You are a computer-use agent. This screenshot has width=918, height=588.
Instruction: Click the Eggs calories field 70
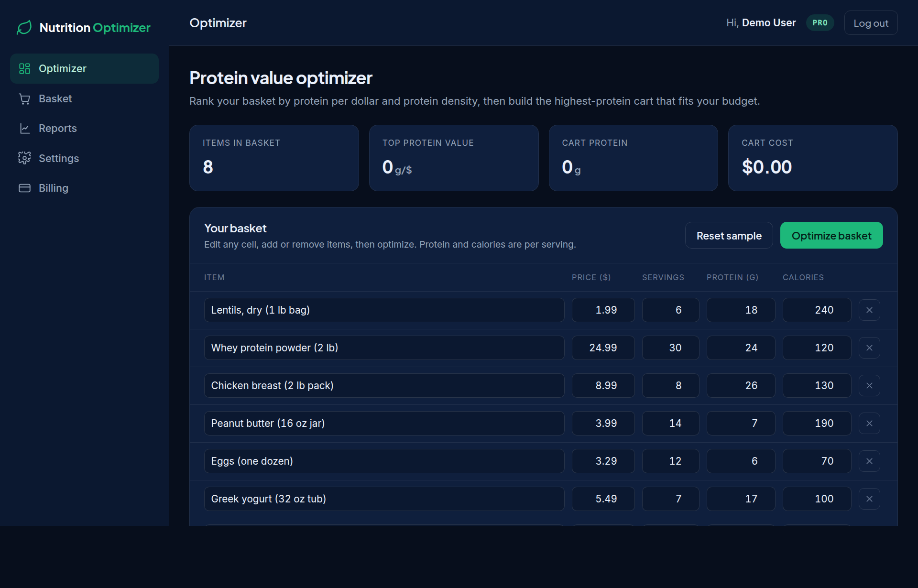pyautogui.click(x=817, y=461)
